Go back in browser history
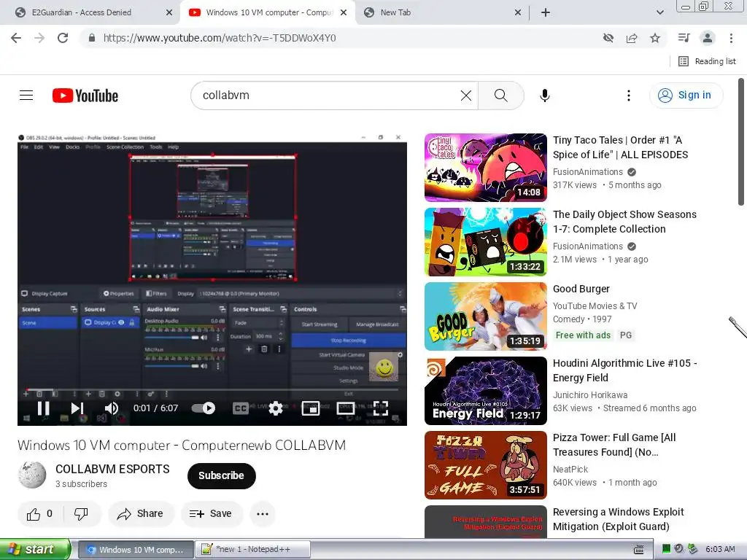 (x=16, y=38)
